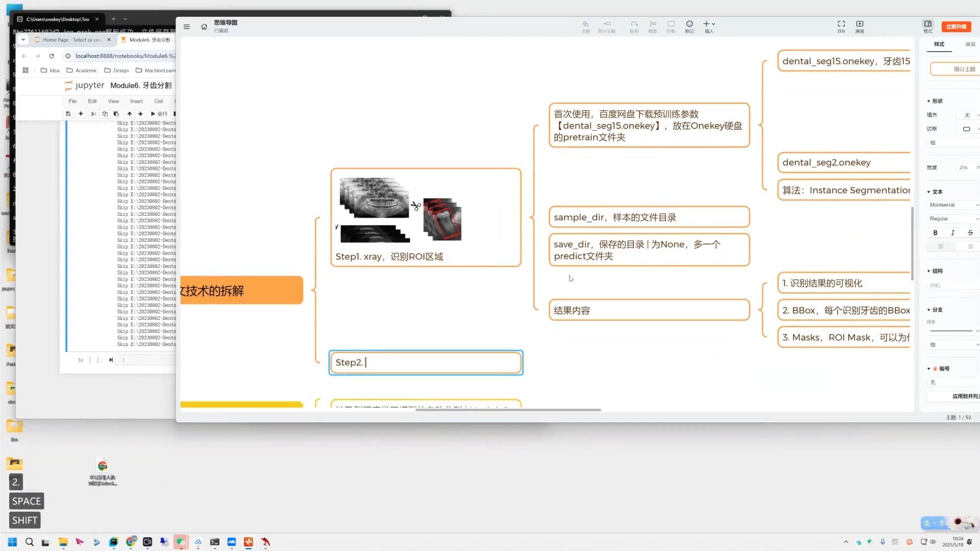Enter ZEN fullscreen mode
This screenshot has height=551, width=980.
point(841,27)
